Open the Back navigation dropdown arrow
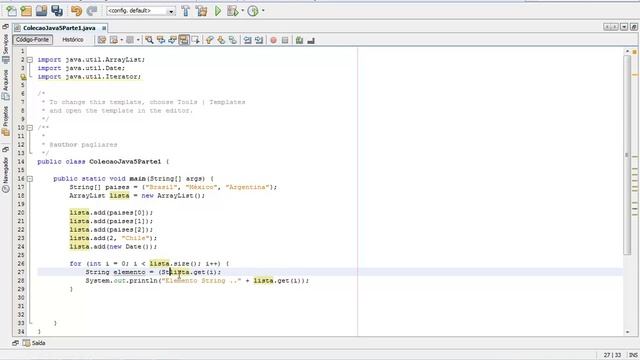 (x=122, y=40)
